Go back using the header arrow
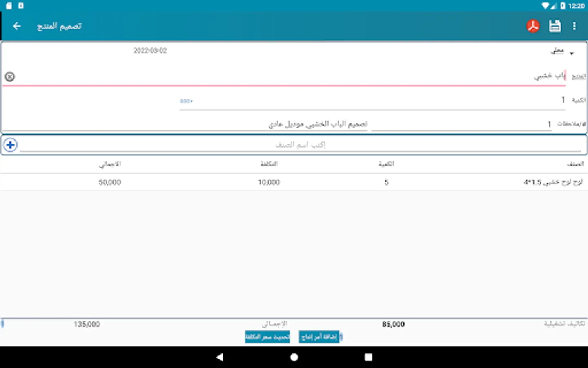The height and width of the screenshot is (368, 588). [17, 26]
